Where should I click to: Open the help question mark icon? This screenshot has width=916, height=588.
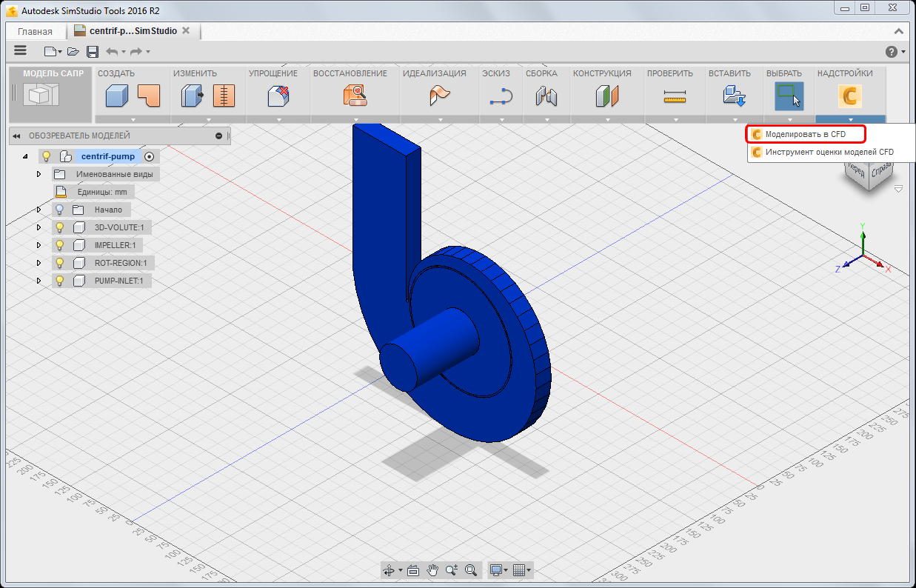(892, 51)
